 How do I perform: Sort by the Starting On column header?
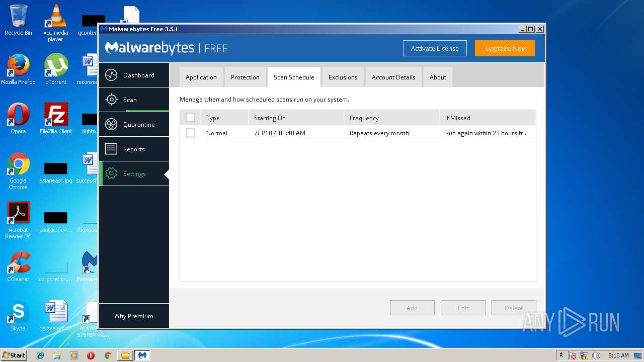click(x=296, y=118)
